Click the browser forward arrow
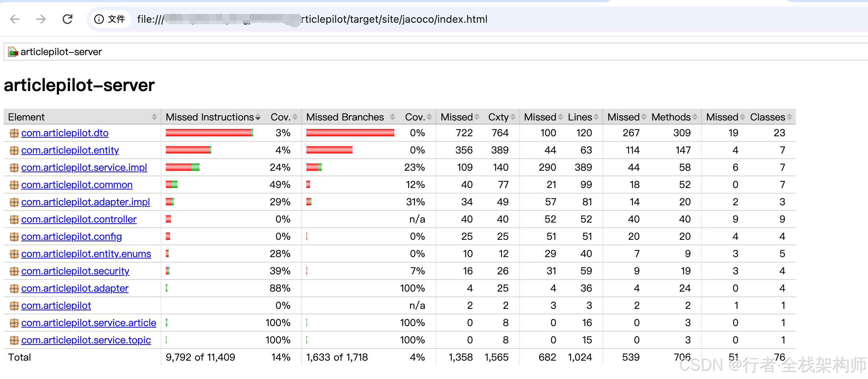Viewport: 868px width, 379px height. click(41, 19)
